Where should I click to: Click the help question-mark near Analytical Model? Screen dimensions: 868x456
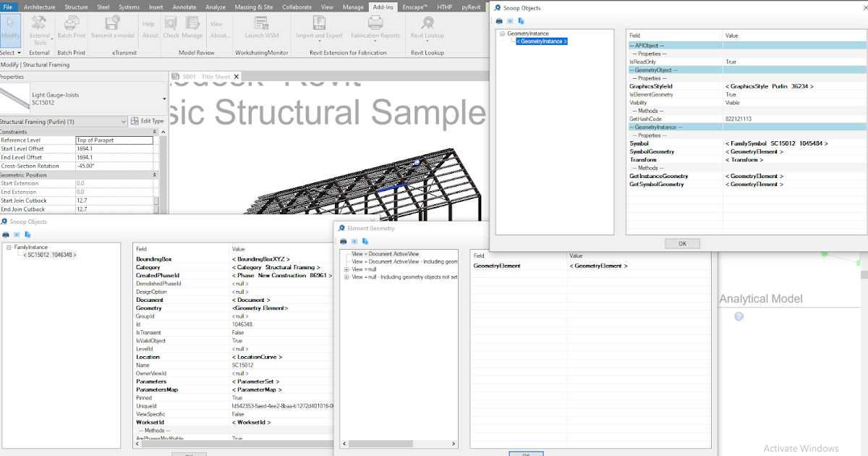(x=739, y=316)
